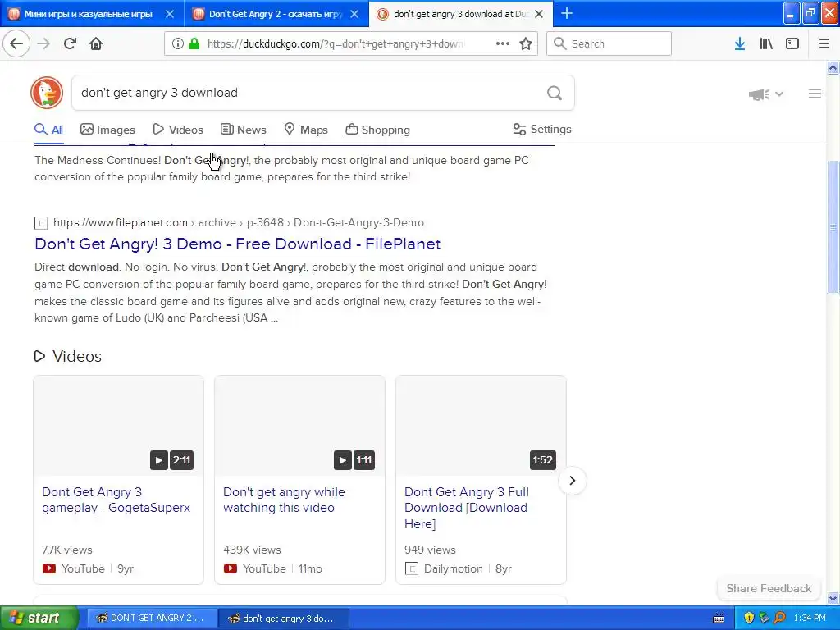Open search Settings
The width and height of the screenshot is (840, 630).
coord(542,129)
